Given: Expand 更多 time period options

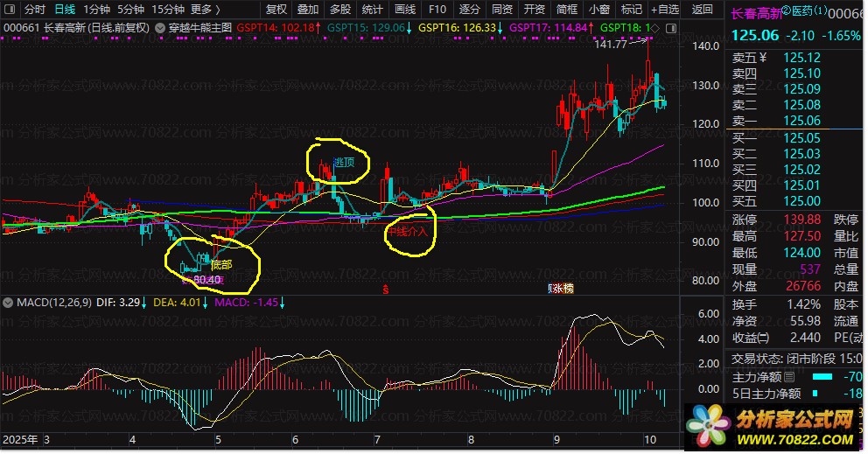Looking at the screenshot, I should tap(206, 10).
